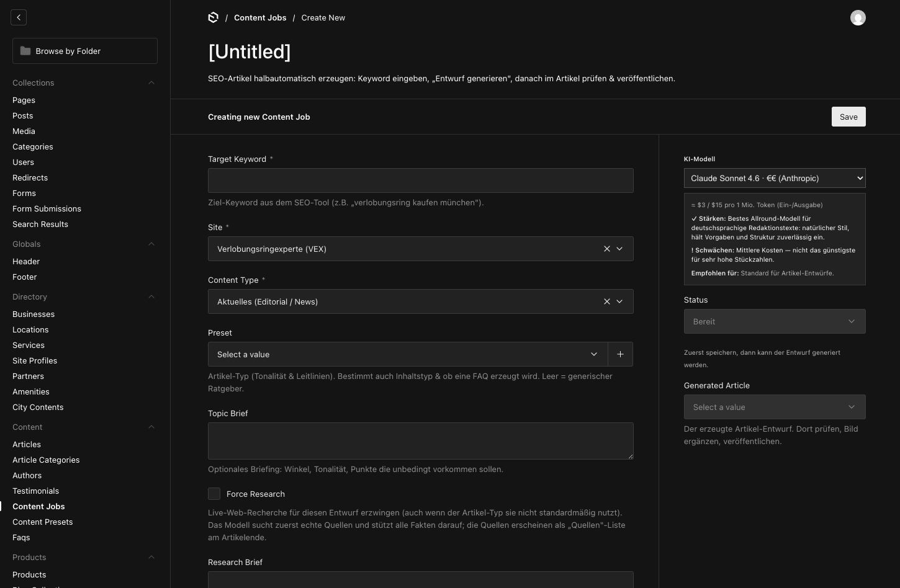This screenshot has height=588, width=900.
Task: Open Forms in sidebar
Action: [24, 193]
